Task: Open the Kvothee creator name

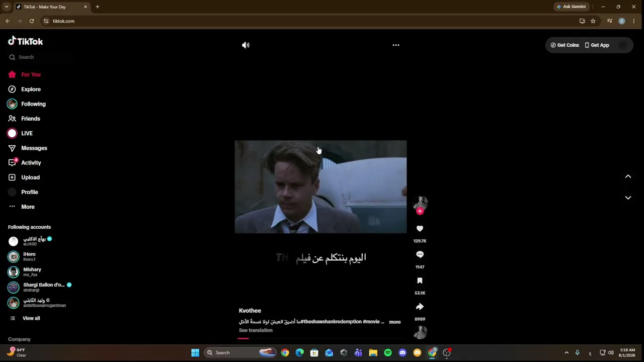Action: 250,311
